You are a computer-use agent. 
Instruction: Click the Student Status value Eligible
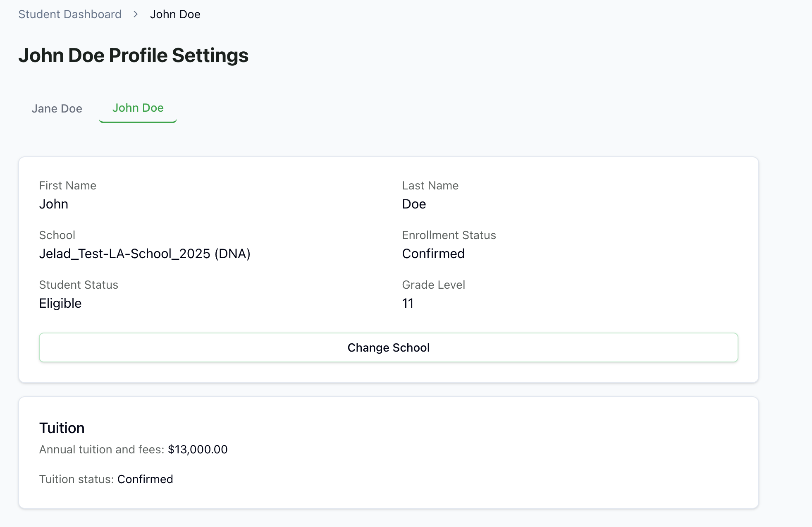point(60,303)
